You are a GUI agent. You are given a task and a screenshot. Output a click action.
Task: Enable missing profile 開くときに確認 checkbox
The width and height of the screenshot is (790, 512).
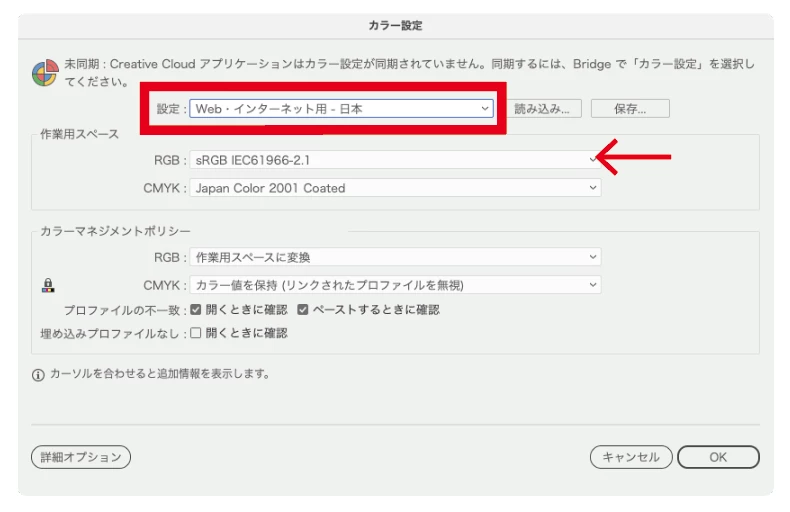pos(196,333)
